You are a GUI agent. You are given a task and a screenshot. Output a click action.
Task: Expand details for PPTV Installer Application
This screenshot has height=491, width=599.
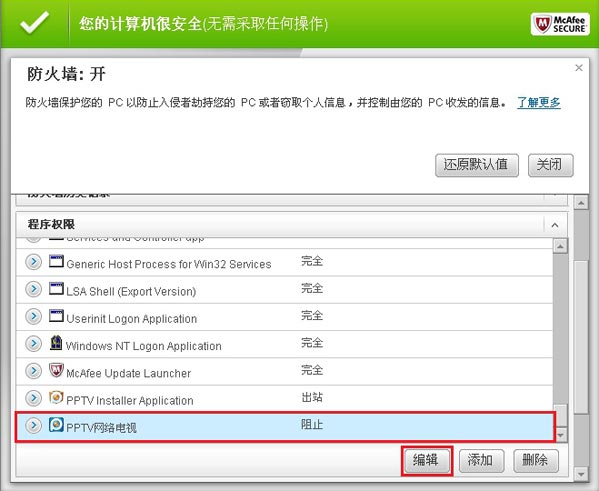point(34,398)
